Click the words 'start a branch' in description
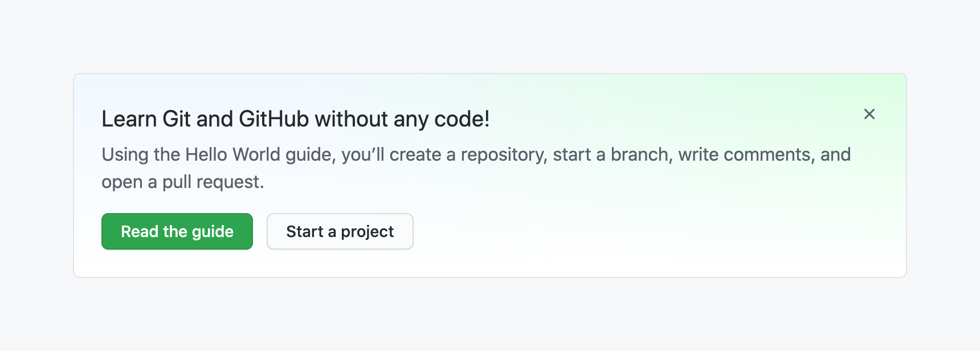Viewport: 980px width, 351px height. click(x=611, y=154)
